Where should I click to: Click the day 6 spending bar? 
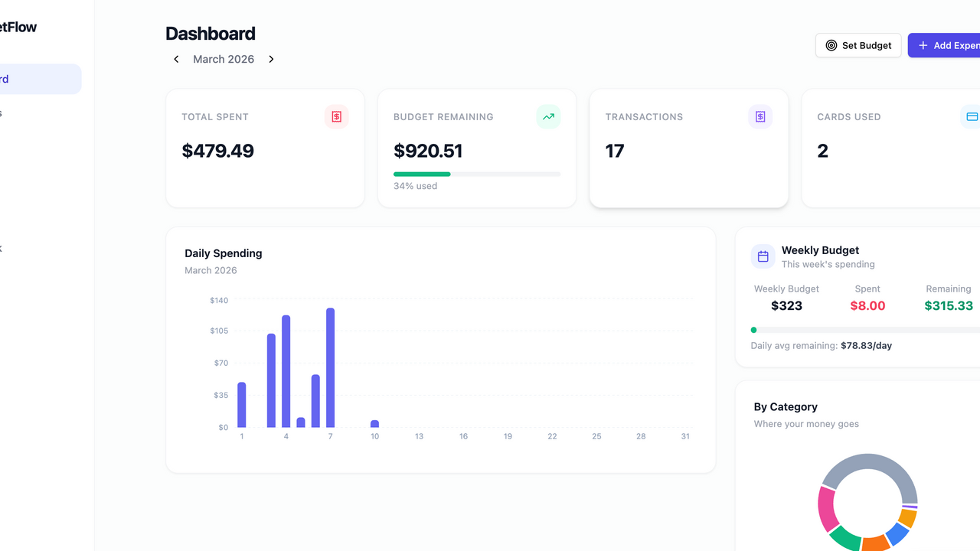coord(315,401)
